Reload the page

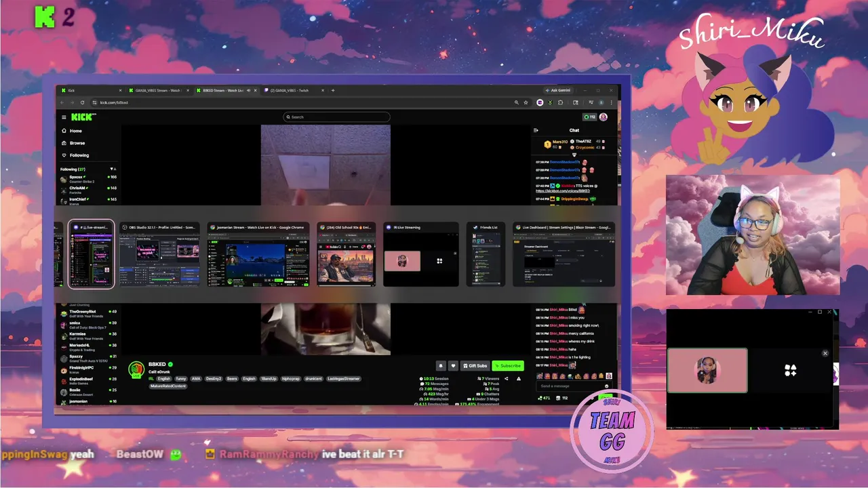[82, 102]
